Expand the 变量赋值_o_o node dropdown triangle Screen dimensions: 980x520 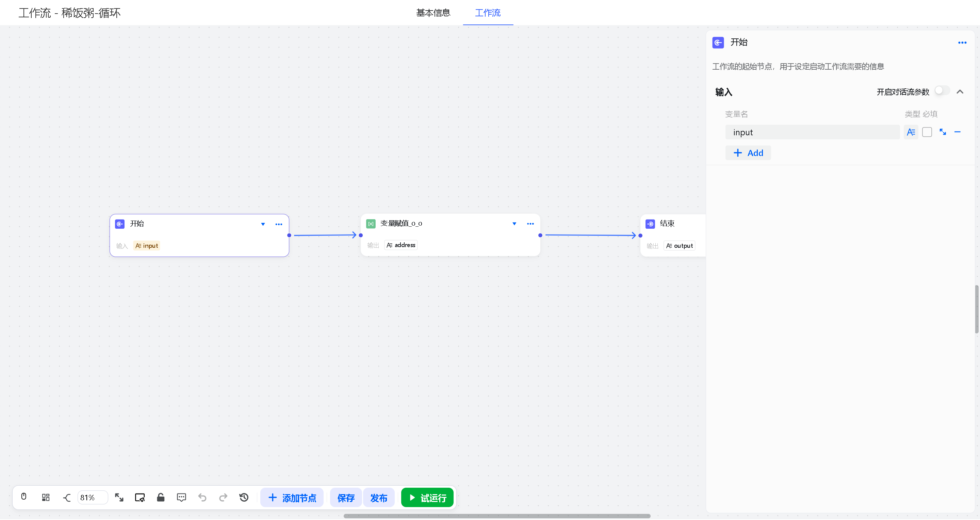(x=514, y=224)
